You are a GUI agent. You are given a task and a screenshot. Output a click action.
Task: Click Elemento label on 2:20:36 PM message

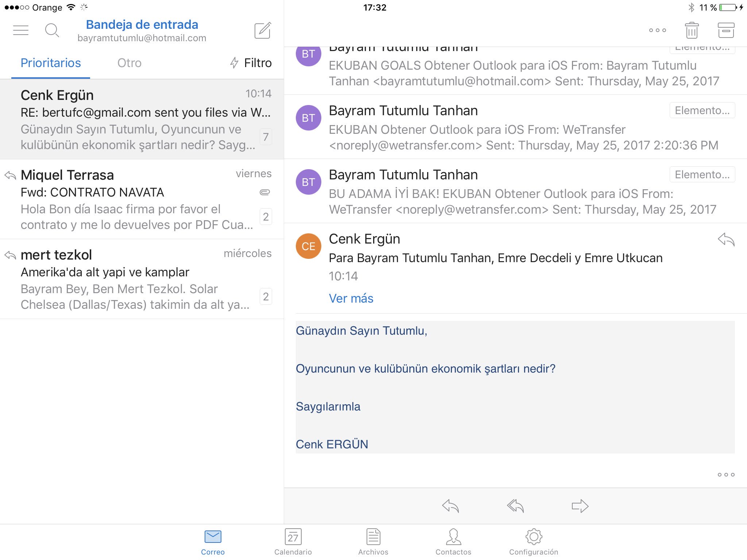click(702, 110)
